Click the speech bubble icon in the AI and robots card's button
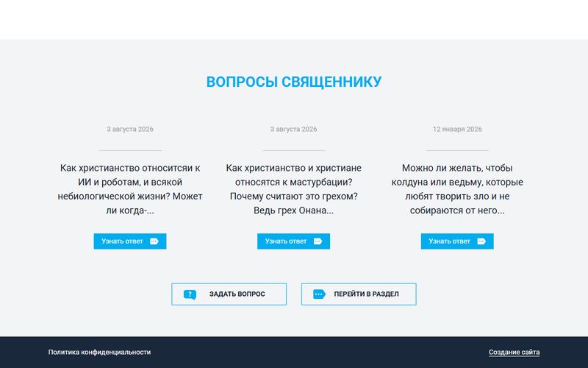Image resolution: width=588 pixels, height=368 pixels. click(154, 241)
